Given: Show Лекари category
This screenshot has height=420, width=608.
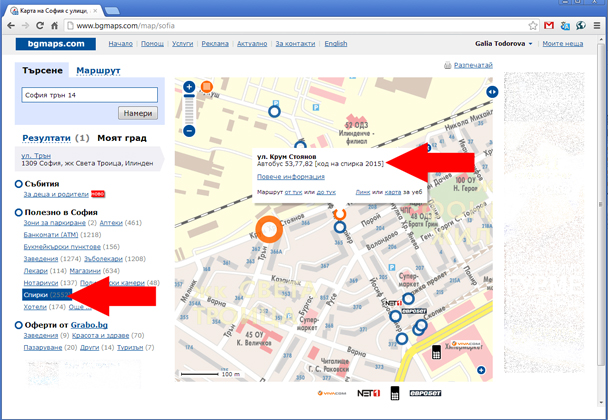Looking at the screenshot, I should 36,271.
